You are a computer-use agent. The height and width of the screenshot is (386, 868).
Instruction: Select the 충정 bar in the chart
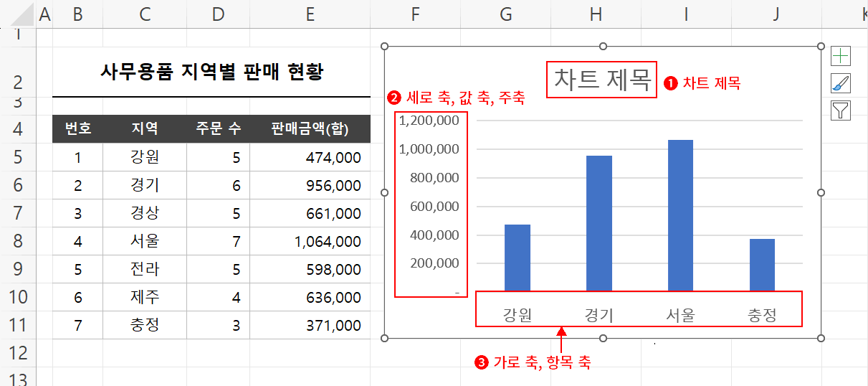762,265
